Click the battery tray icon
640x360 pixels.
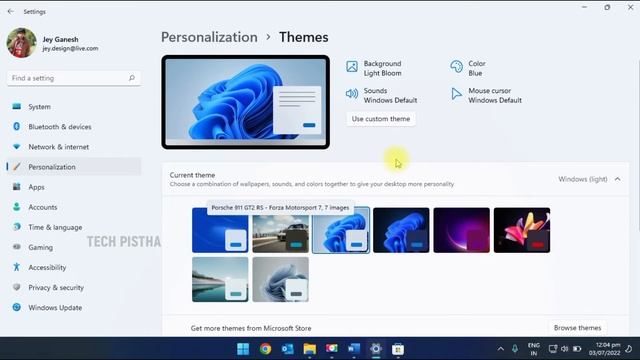tap(577, 349)
